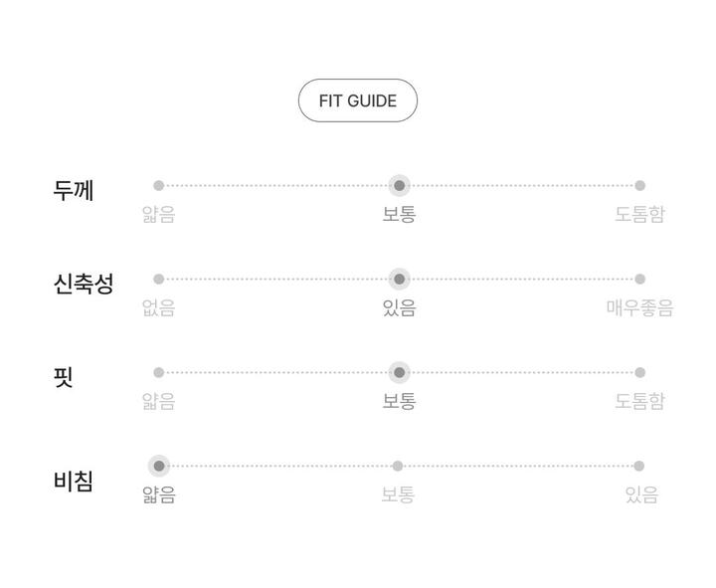Click the 신축성 row heading
The height and width of the screenshot is (588, 716).
tap(84, 284)
